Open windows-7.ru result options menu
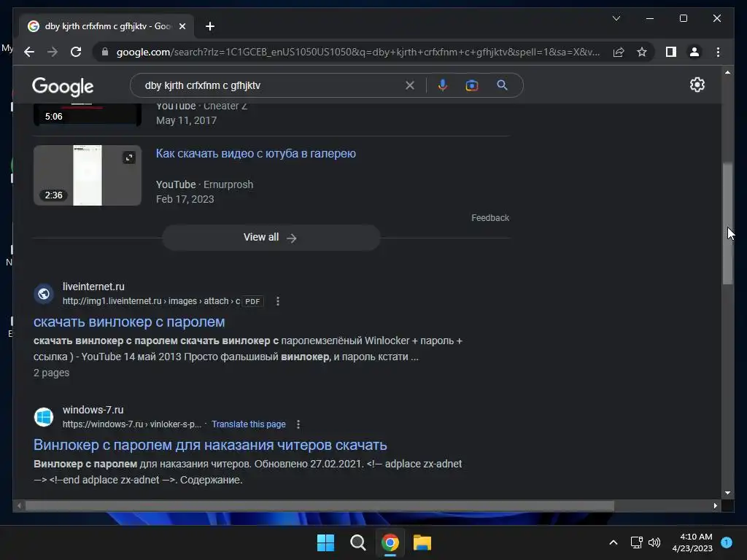The image size is (747, 560). click(298, 424)
